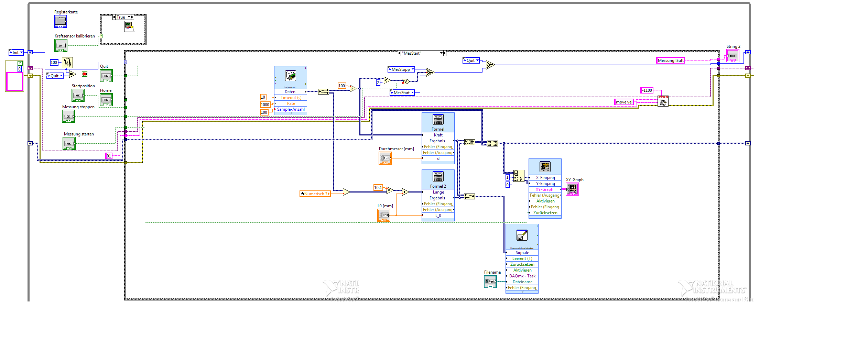Open the MesStart enum constant dropdown

tap(412, 93)
